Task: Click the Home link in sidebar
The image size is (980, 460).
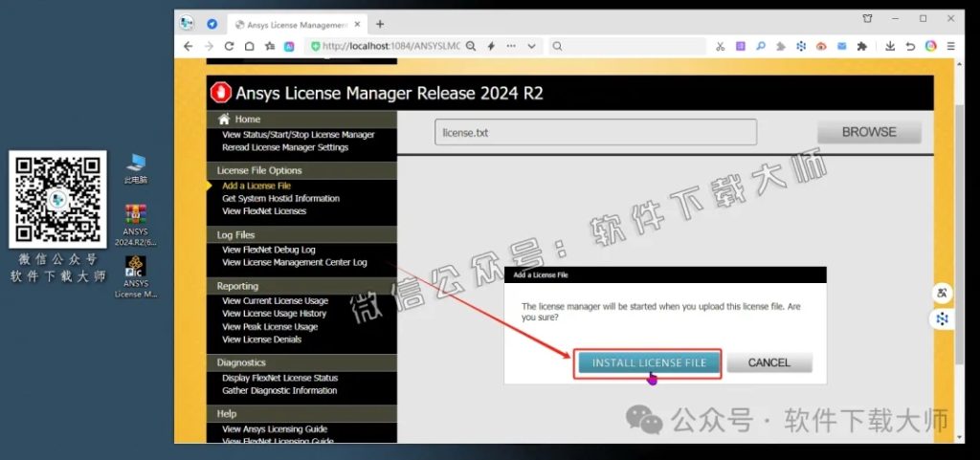Action: 248,120
